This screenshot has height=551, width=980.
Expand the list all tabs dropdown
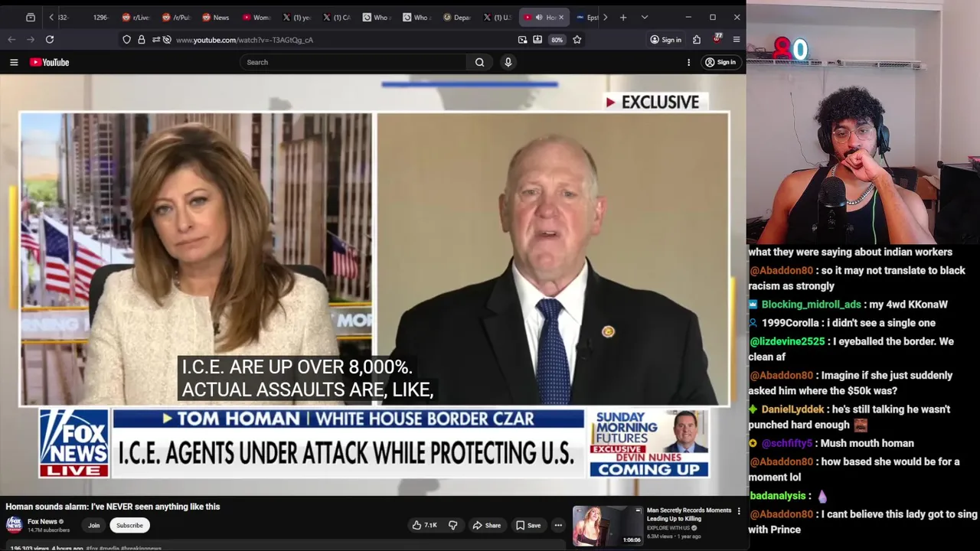point(645,17)
